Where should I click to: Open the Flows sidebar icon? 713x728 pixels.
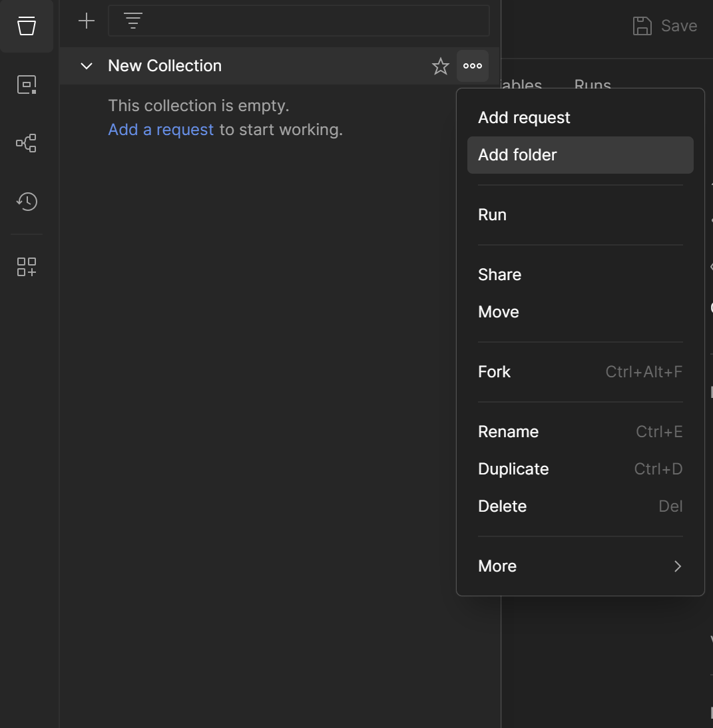click(27, 143)
